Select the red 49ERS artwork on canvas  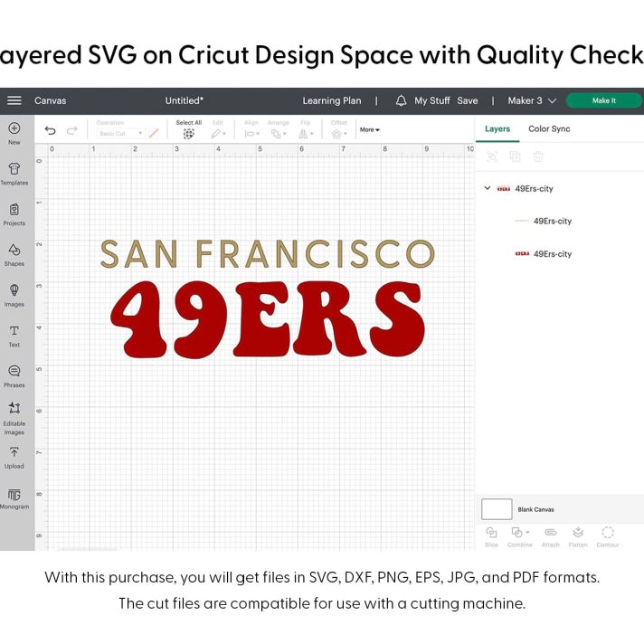point(268,319)
